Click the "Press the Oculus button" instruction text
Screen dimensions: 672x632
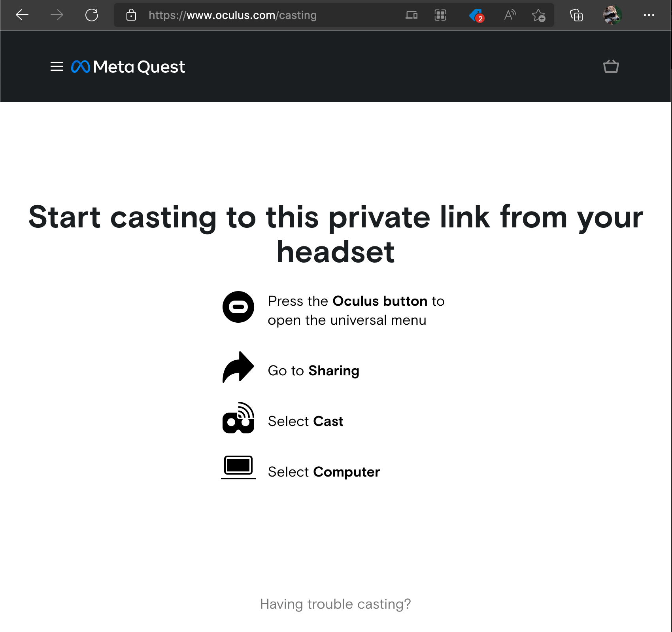[x=356, y=310]
